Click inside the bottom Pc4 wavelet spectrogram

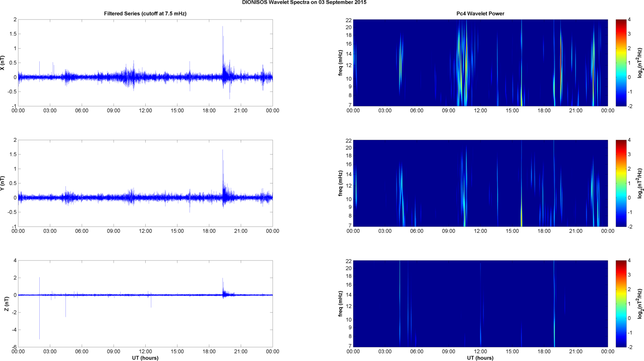[x=480, y=304]
